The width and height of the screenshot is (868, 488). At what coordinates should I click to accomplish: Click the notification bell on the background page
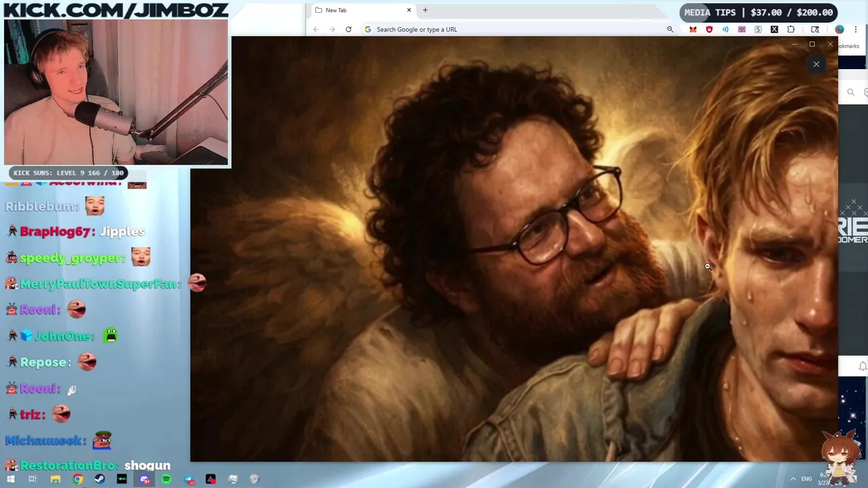pyautogui.click(x=863, y=366)
